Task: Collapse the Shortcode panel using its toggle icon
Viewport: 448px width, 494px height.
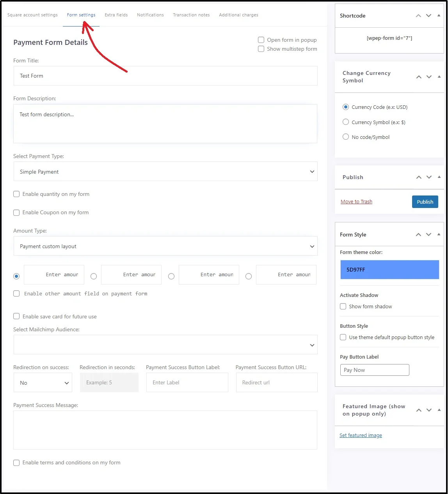Action: 439,16
